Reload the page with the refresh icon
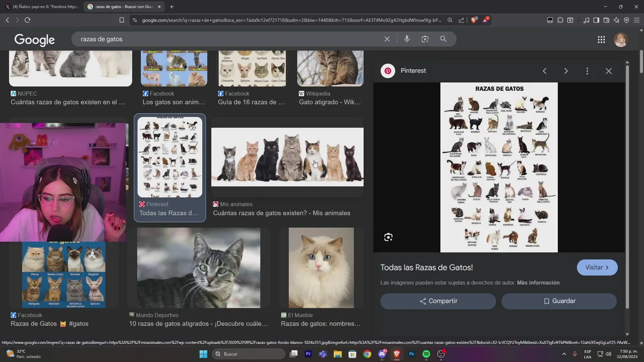This screenshot has height=362, width=644. pyautogui.click(x=27, y=20)
